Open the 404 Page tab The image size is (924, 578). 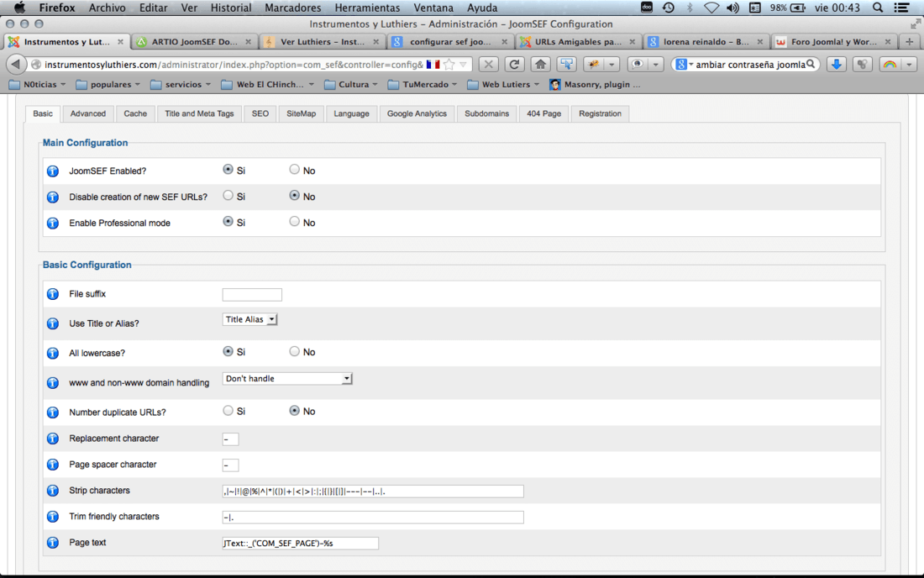pos(543,113)
